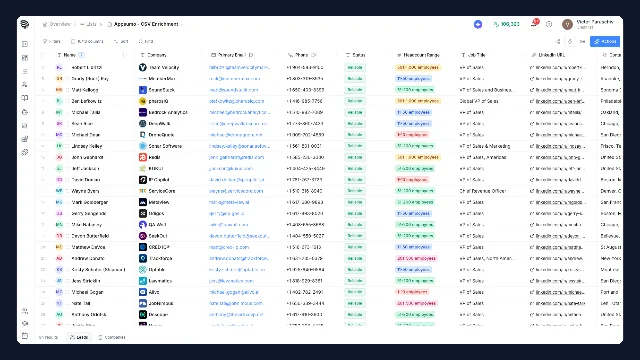Open Dan Lefkowitz's LinkedIn link
This screenshot has width=640, height=360.
click(x=560, y=101)
